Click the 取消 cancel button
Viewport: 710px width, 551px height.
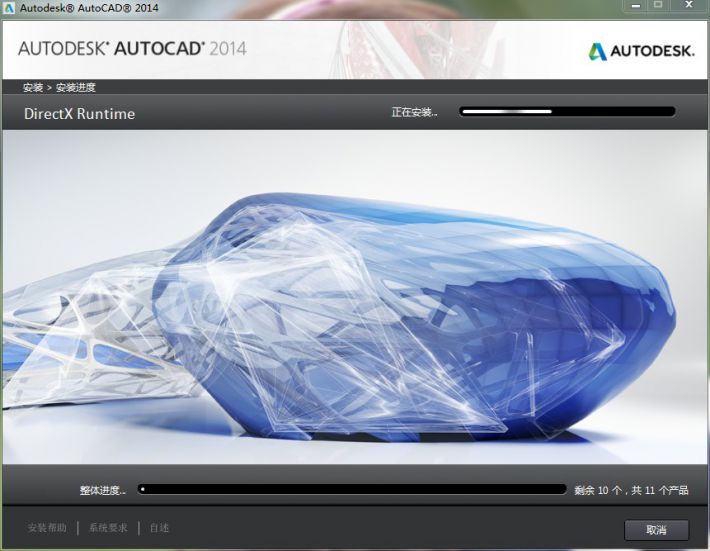656,529
